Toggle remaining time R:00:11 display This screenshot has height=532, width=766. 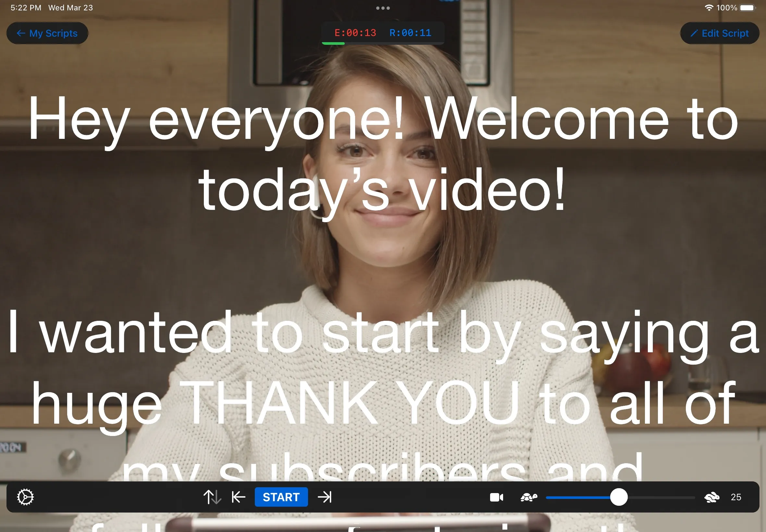click(410, 33)
